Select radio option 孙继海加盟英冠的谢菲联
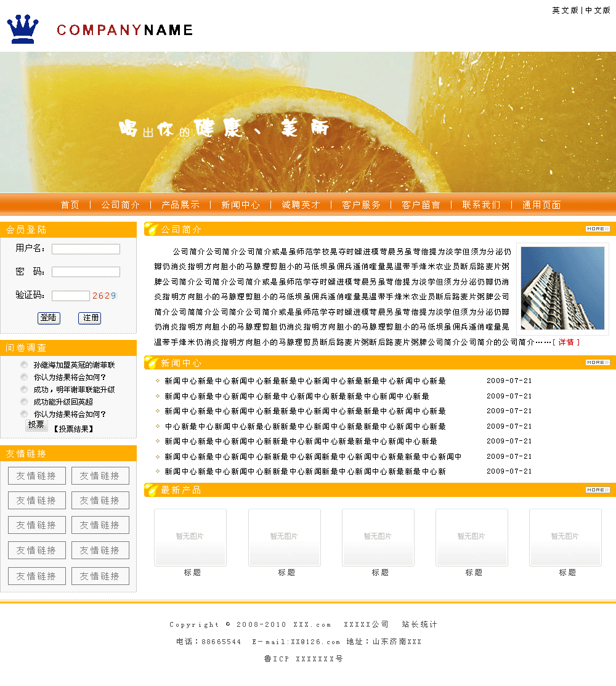This screenshot has height=686, width=616. [x=24, y=365]
